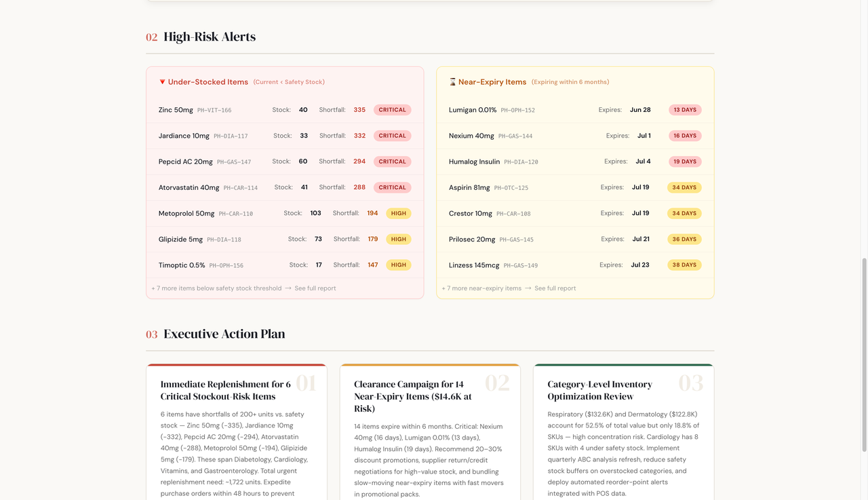Viewport: 868px width, 500px height.
Task: Click SKU code PH-OTC-125
Action: point(511,188)
